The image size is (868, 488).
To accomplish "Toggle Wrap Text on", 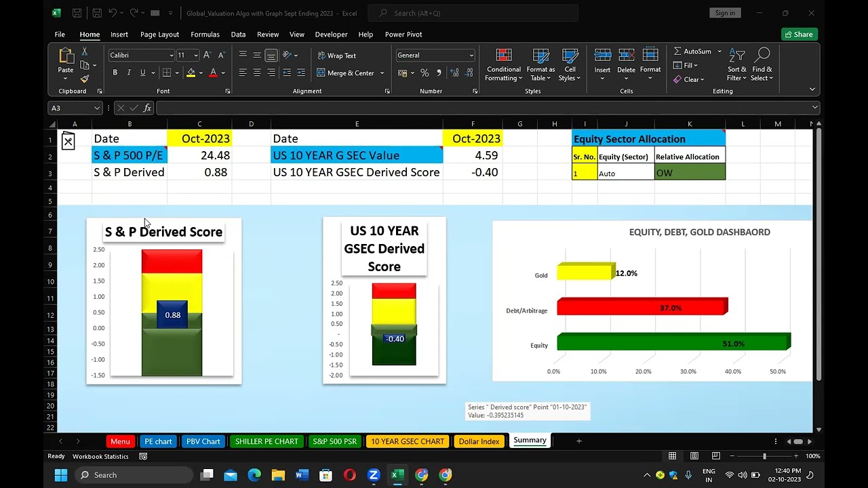I will (x=336, y=56).
